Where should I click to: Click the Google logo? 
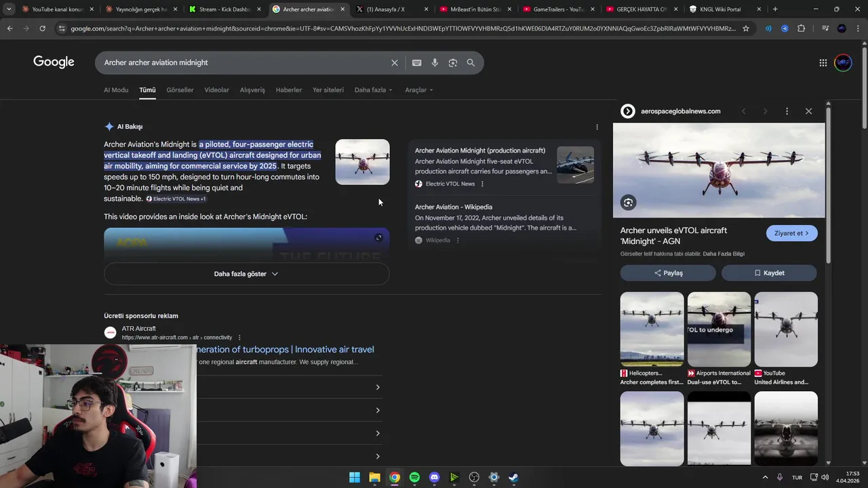tap(54, 62)
